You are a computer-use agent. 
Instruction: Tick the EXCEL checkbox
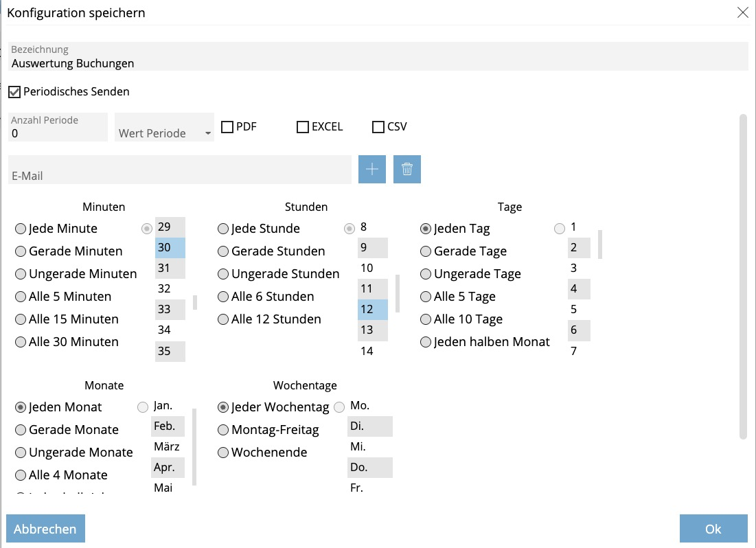click(303, 127)
